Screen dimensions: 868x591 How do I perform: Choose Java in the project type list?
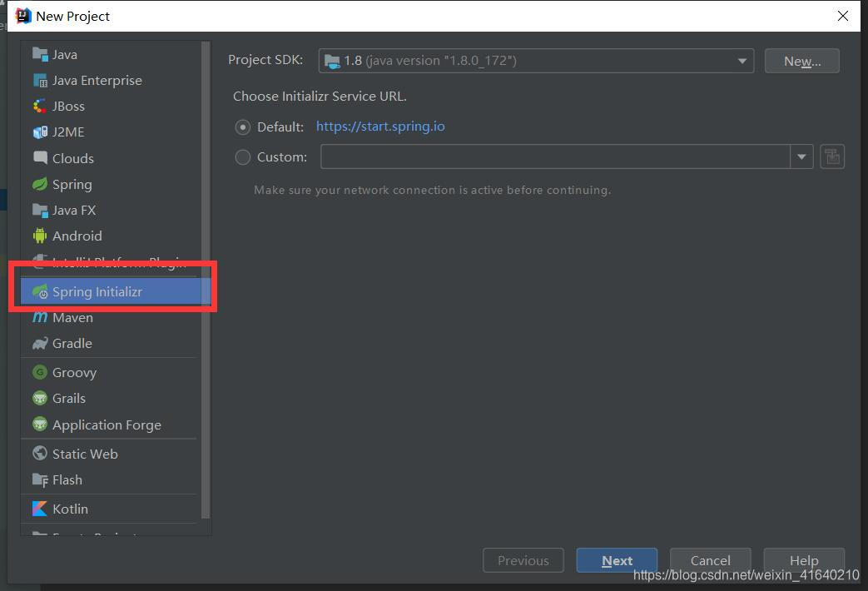point(111,54)
